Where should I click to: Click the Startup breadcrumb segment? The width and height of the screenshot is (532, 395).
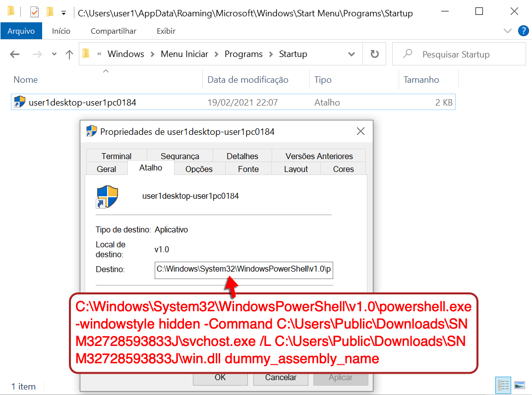point(293,54)
